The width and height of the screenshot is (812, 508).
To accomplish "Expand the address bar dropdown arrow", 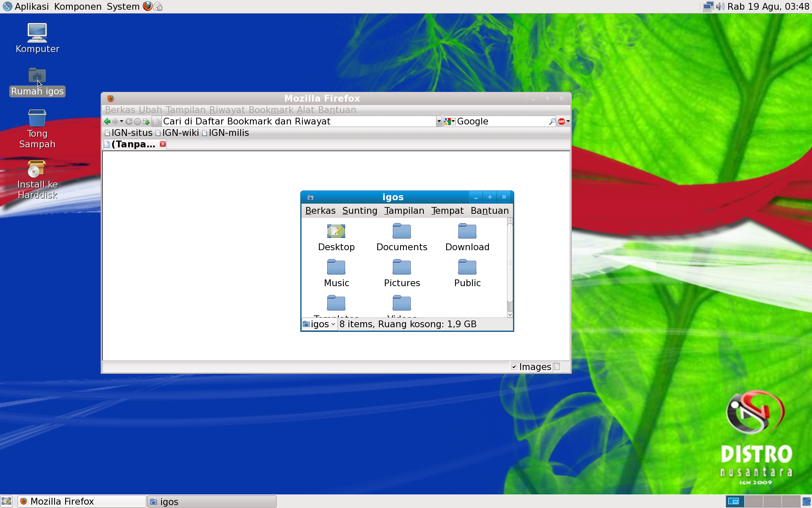I will click(x=439, y=121).
